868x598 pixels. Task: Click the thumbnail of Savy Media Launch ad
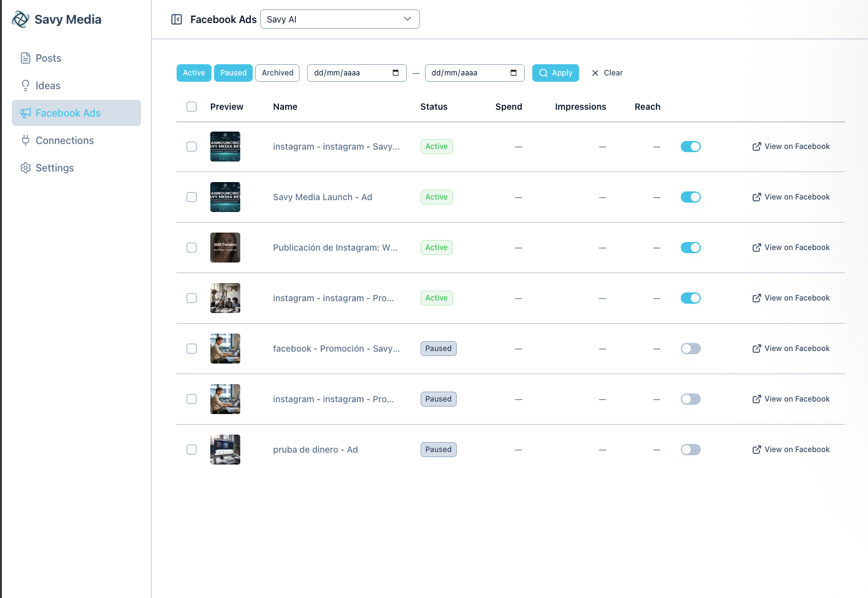225,197
